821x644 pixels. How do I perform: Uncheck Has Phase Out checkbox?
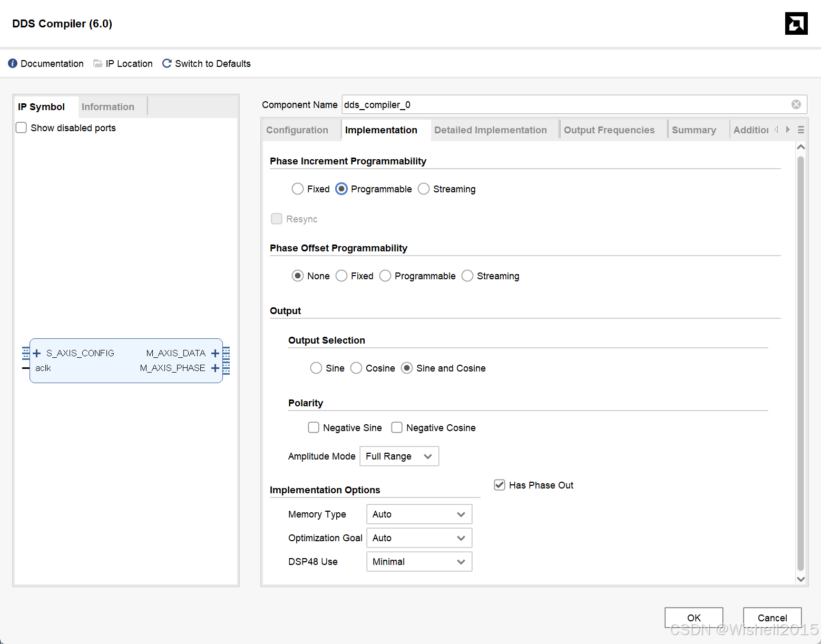500,485
